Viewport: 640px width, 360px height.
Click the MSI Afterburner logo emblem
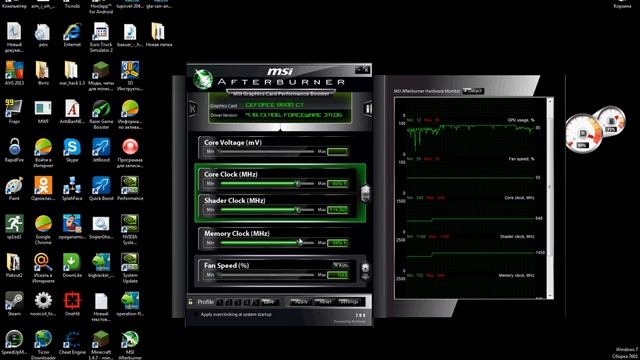click(202, 79)
